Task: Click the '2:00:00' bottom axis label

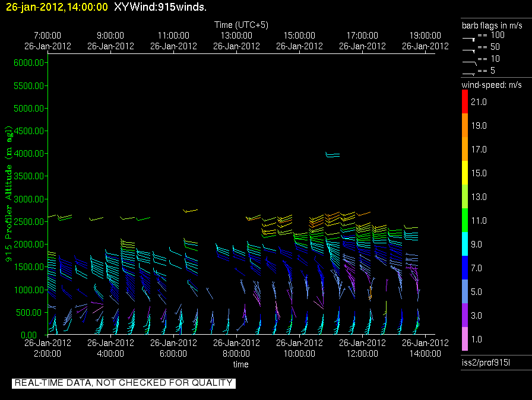Action: (47, 354)
